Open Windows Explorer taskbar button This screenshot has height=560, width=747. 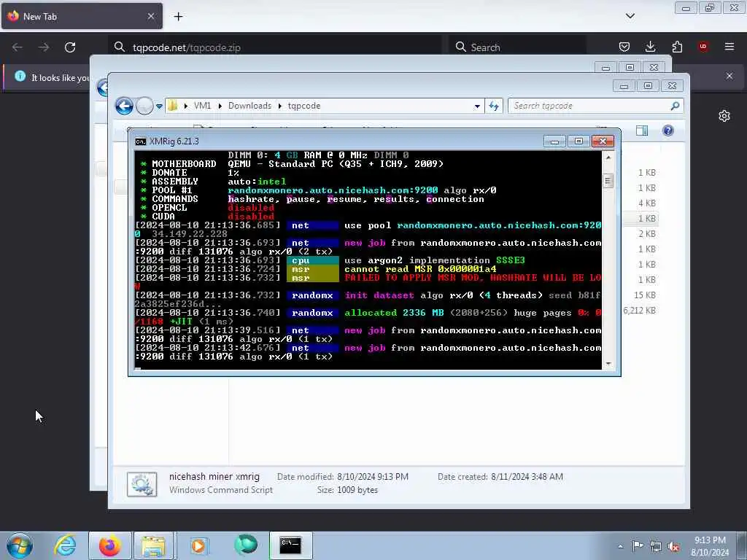click(x=154, y=545)
